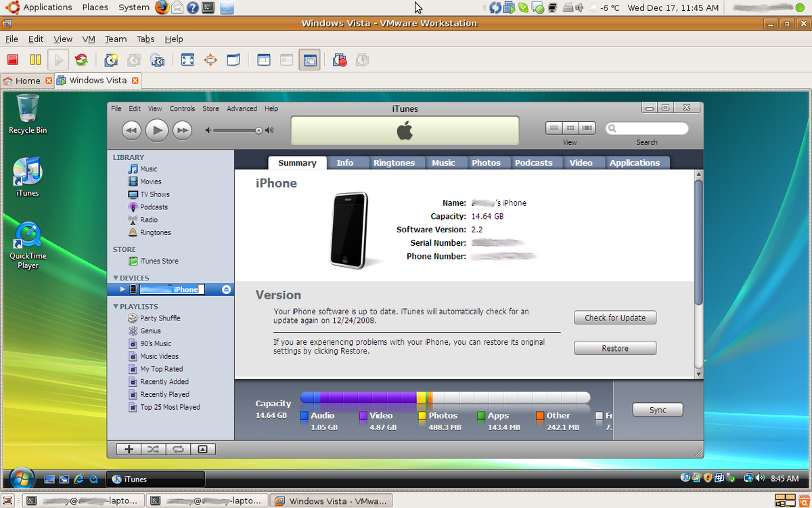Select Top 25 Most Played playlist

point(170,408)
